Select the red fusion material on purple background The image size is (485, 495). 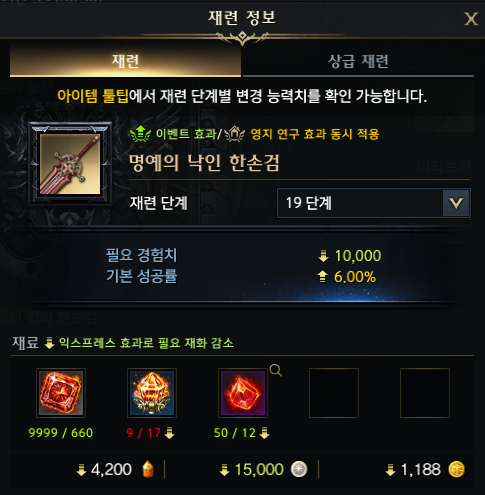243,393
